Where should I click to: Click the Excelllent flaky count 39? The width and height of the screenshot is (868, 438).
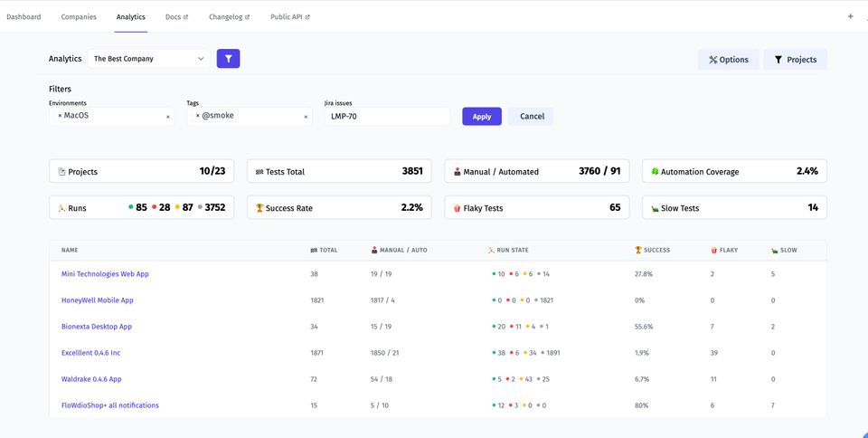(x=714, y=353)
